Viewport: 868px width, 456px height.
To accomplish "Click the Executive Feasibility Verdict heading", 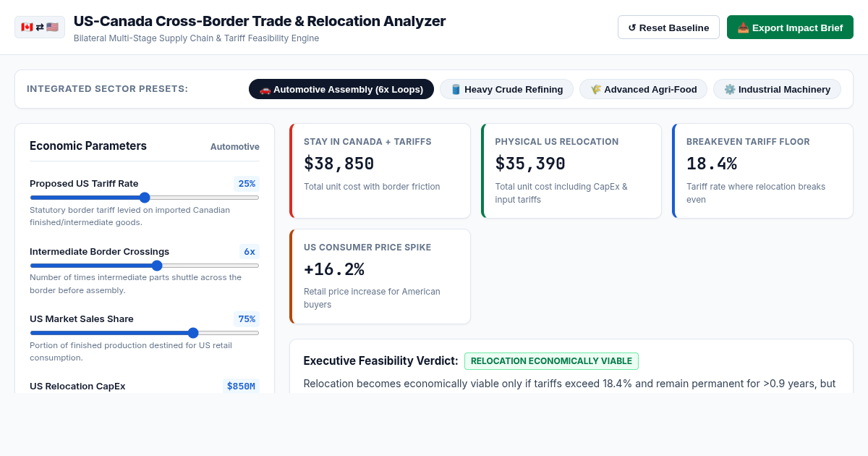I will point(380,361).
